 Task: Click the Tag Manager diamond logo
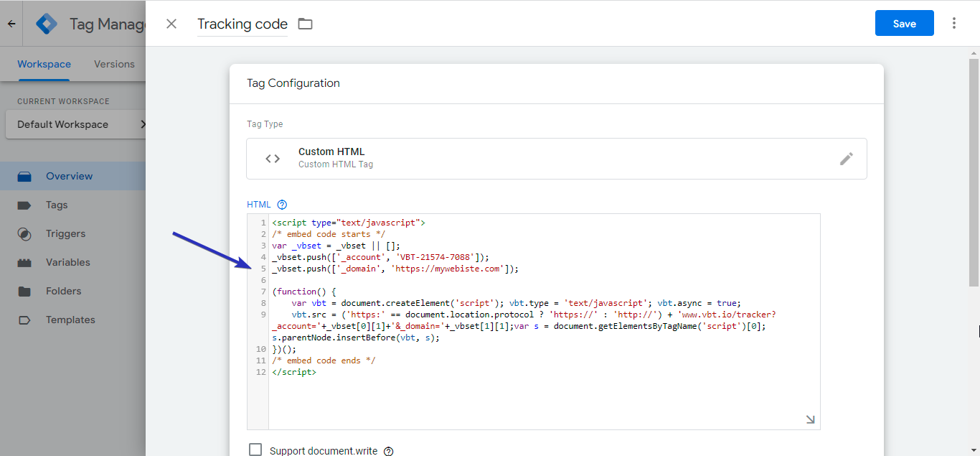[x=47, y=24]
